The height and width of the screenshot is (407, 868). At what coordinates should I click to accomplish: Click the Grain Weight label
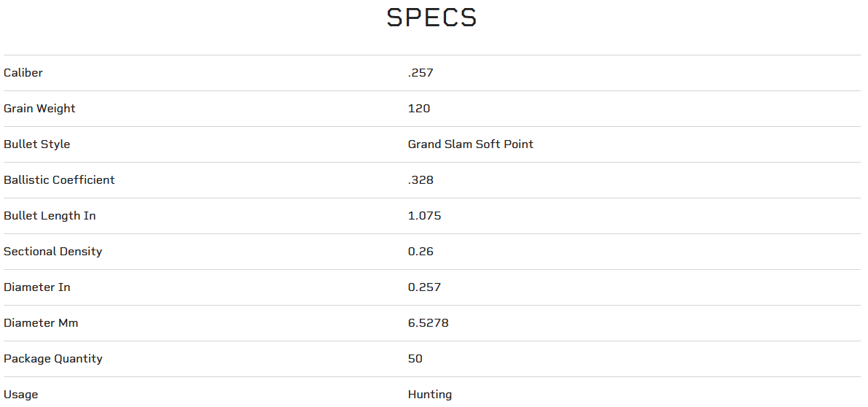point(39,109)
